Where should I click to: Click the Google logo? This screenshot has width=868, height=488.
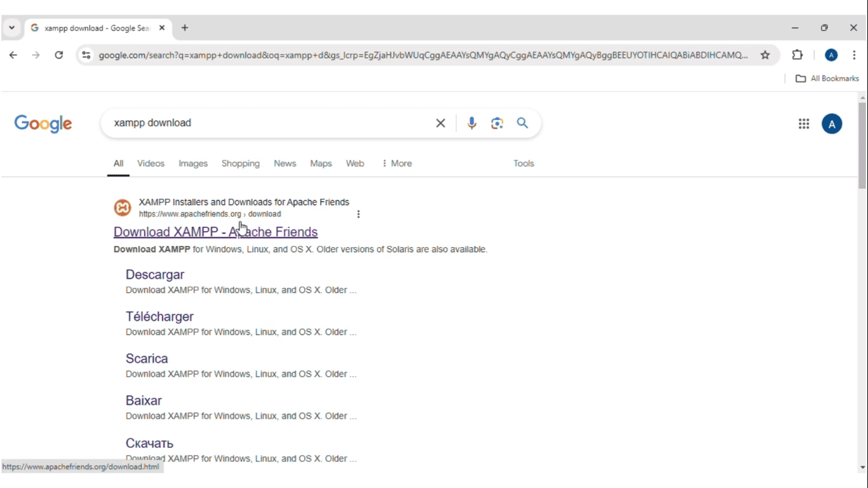(x=43, y=123)
